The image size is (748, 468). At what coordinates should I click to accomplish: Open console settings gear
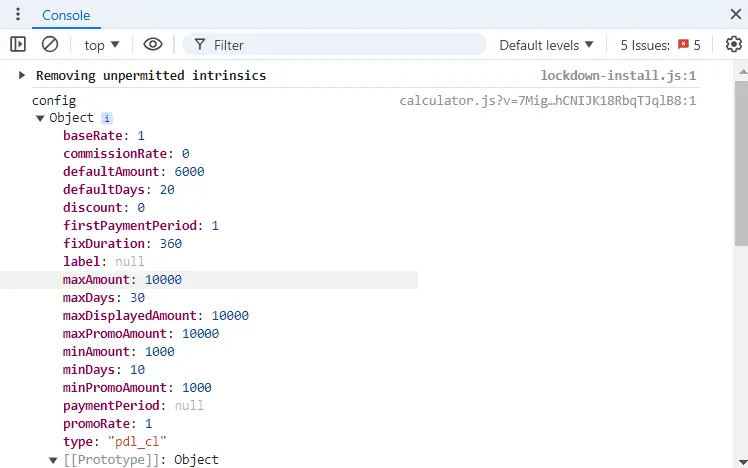coord(734,44)
